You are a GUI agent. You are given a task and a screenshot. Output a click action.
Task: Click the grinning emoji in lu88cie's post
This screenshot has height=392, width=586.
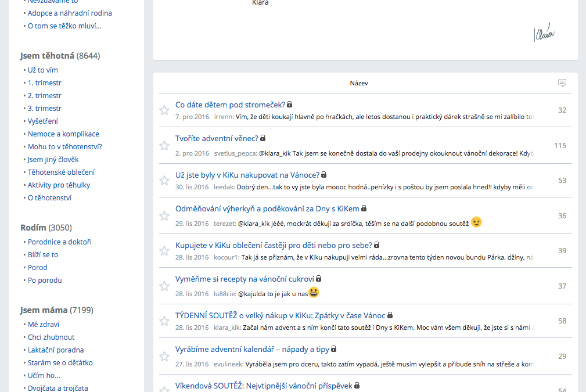click(314, 292)
